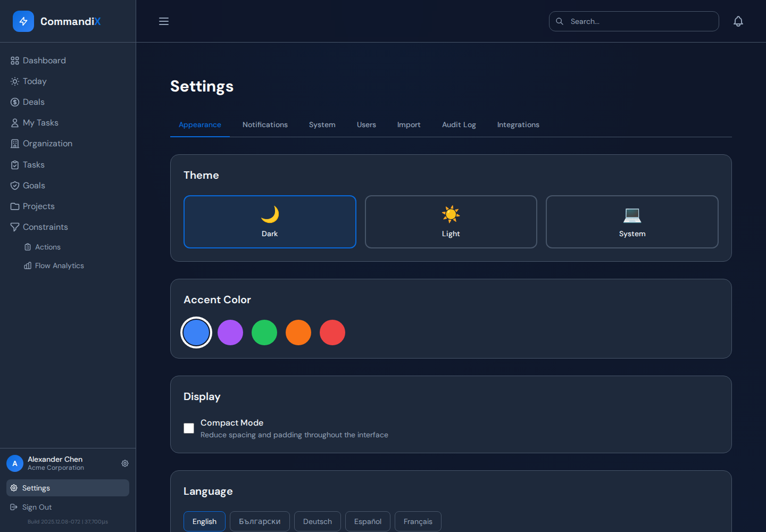
Task: Select the Light theme label
Action: [451, 234]
